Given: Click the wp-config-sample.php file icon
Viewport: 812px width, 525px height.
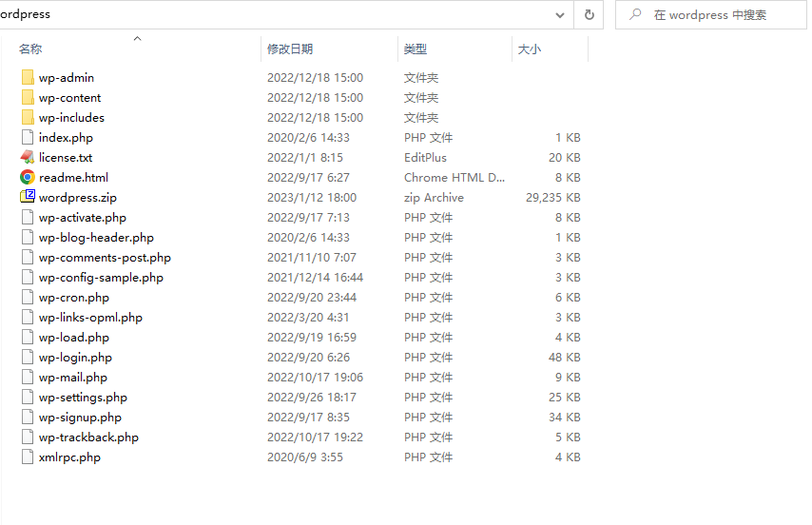Looking at the screenshot, I should tap(28, 277).
